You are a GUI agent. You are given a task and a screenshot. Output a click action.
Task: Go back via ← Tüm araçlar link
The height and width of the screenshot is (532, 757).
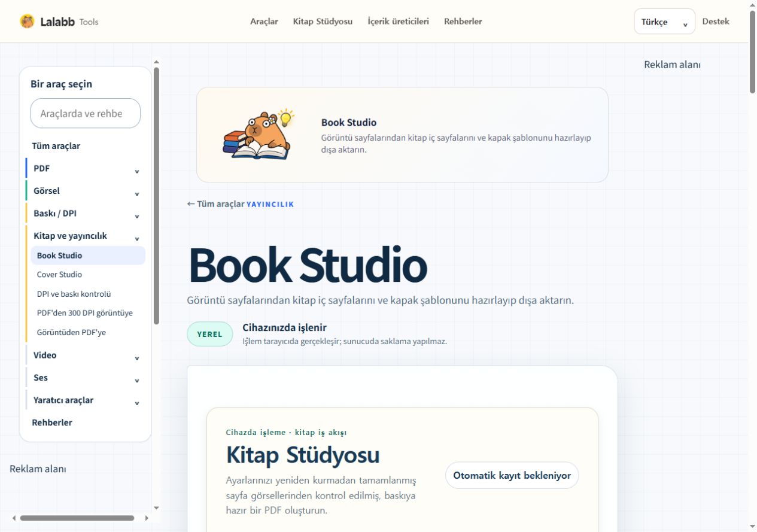(215, 204)
